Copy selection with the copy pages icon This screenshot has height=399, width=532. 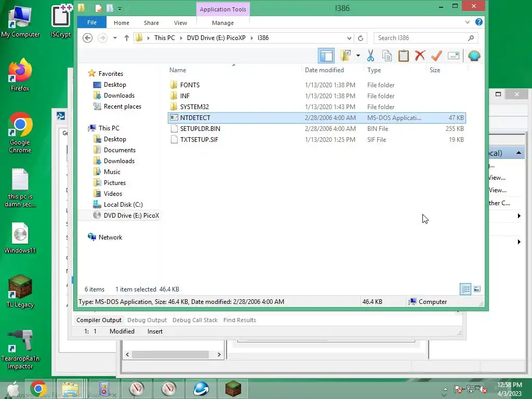pyautogui.click(x=387, y=56)
